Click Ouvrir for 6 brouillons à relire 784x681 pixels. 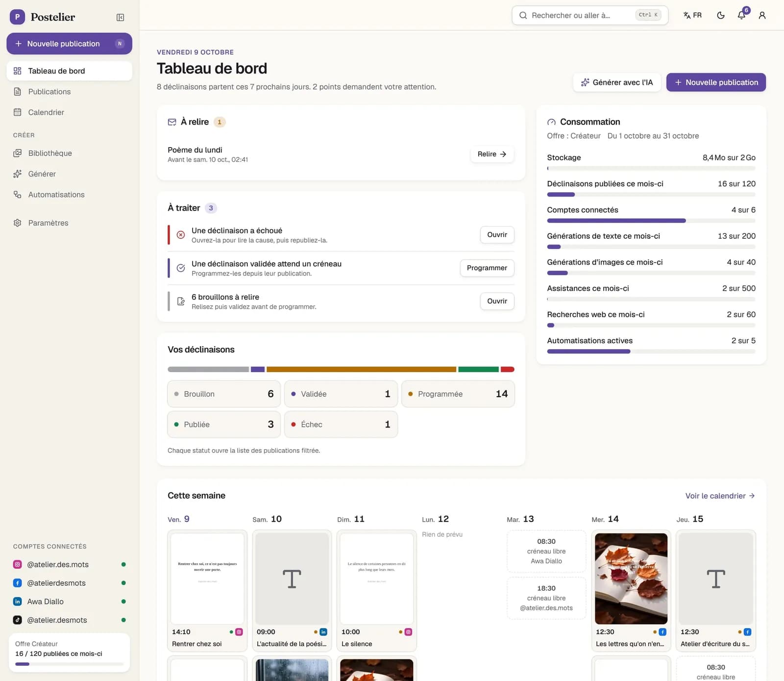tap(497, 301)
